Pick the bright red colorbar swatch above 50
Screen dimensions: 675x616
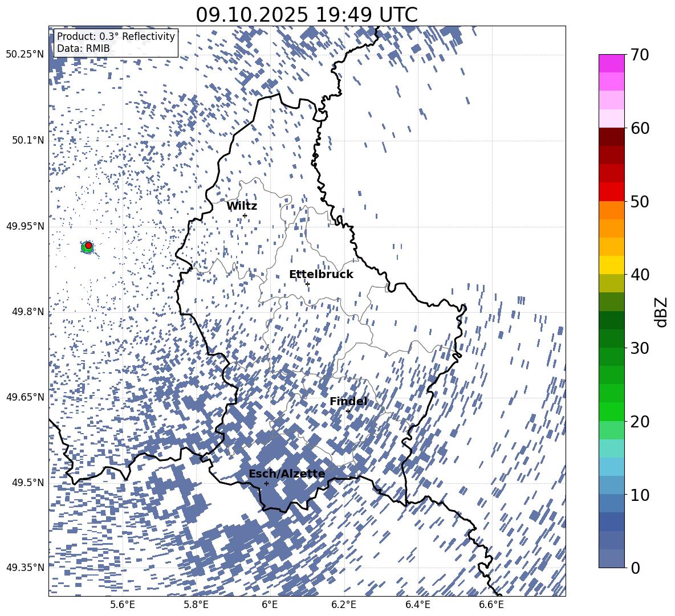611,192
